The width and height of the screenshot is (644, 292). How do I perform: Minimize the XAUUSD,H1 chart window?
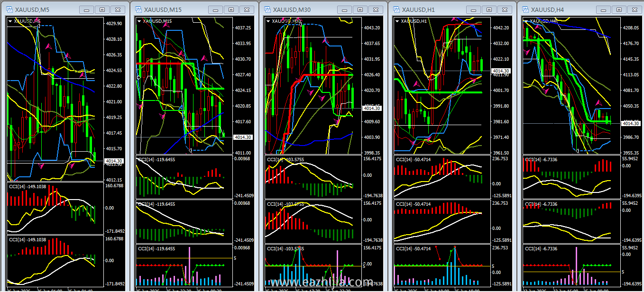473,9
